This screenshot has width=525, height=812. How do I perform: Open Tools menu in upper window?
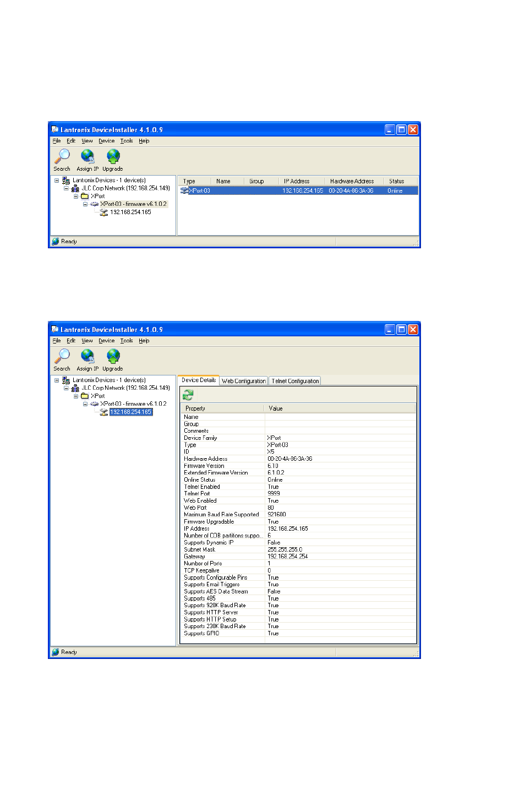127,141
